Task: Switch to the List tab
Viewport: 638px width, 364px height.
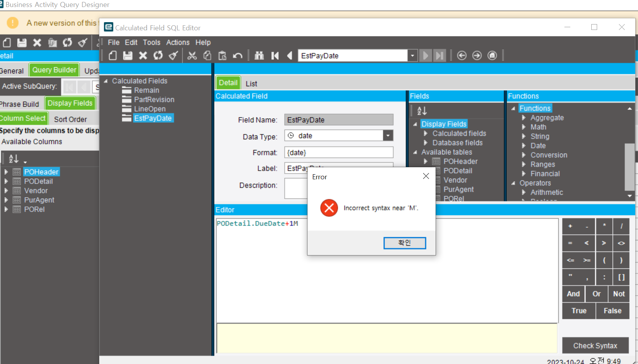Action: tap(251, 84)
